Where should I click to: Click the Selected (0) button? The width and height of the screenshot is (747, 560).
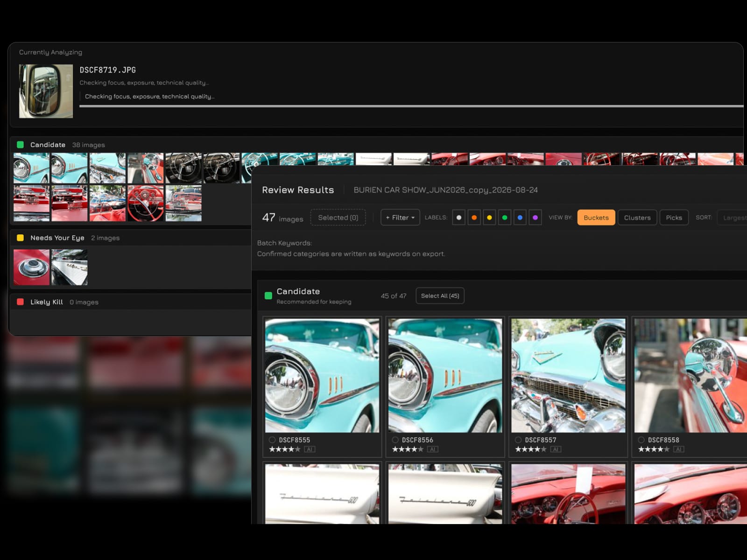338,217
